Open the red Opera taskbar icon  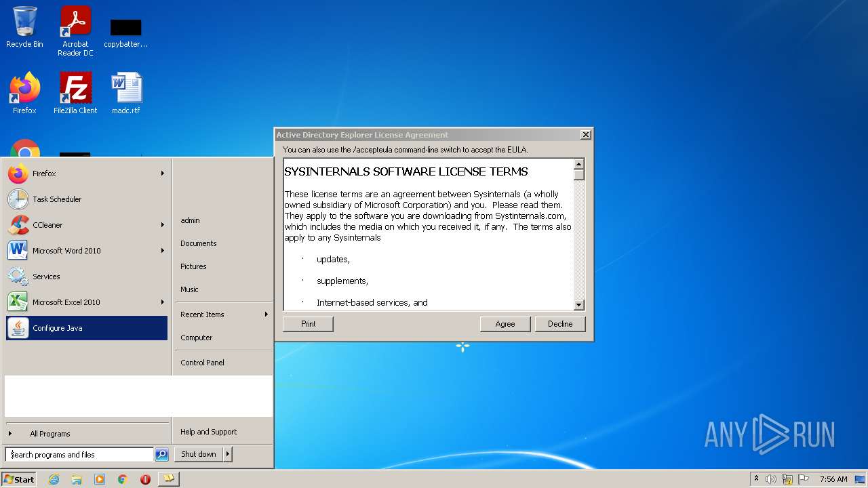[x=145, y=479]
